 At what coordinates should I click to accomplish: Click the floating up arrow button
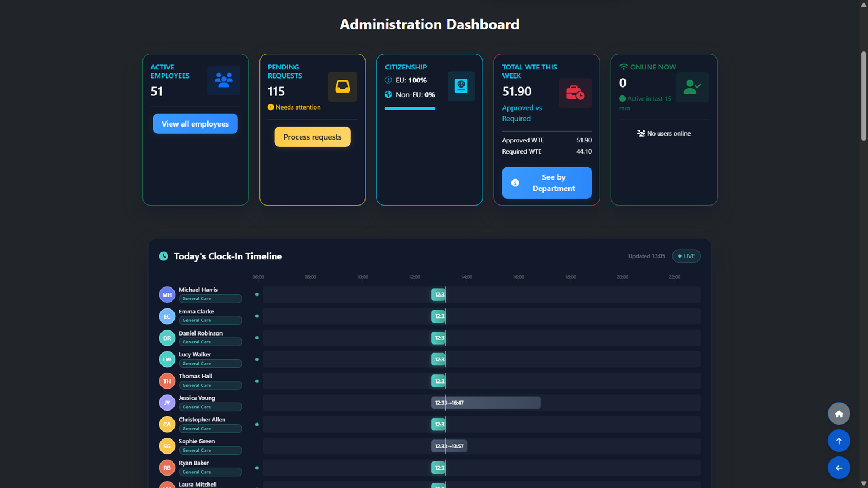coord(839,441)
